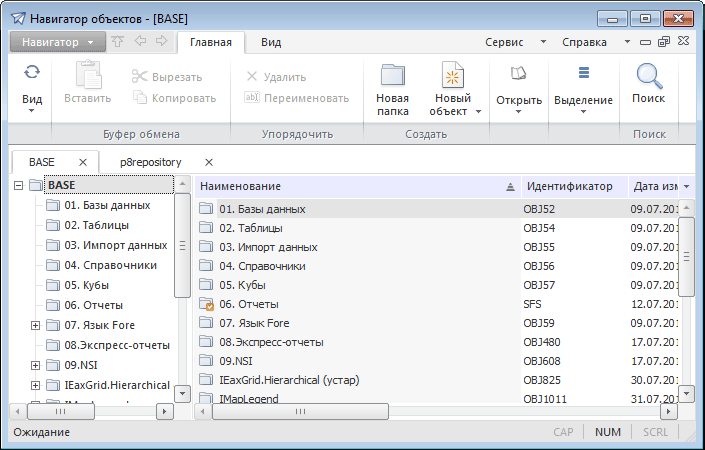Open the Справка menu
This screenshot has height=450, width=705.
[585, 43]
